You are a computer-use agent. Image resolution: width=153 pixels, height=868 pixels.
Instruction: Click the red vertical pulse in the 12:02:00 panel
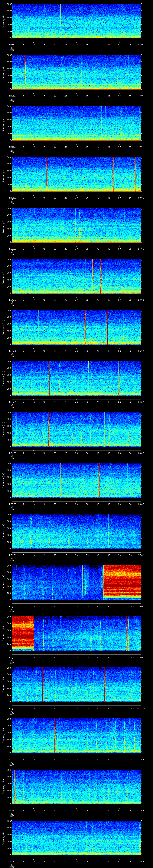click(86, 838)
